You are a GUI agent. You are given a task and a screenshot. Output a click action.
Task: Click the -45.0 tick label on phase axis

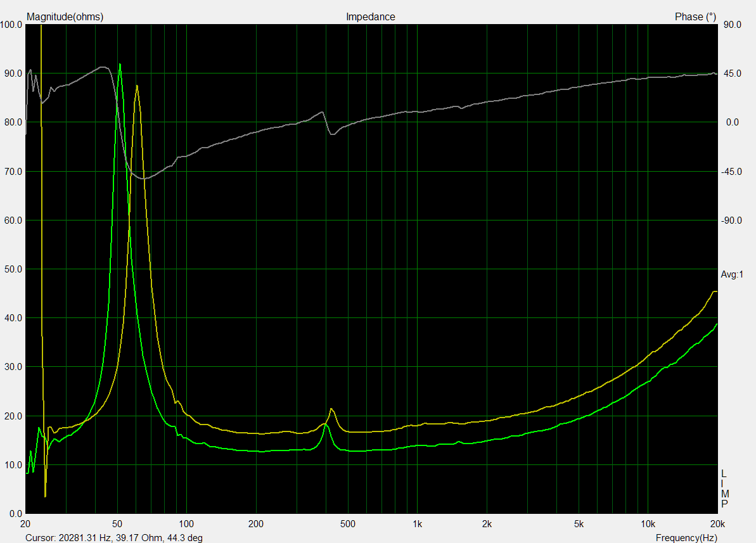point(733,172)
